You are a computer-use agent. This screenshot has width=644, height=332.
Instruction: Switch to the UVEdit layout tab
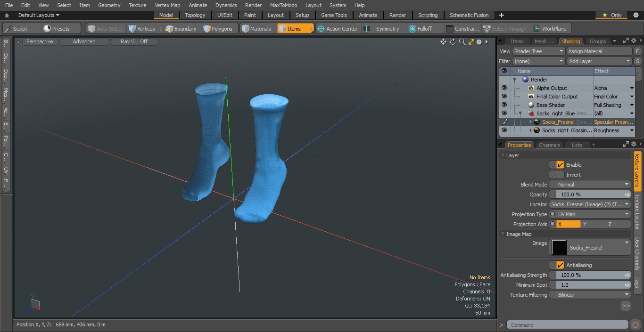pos(225,15)
